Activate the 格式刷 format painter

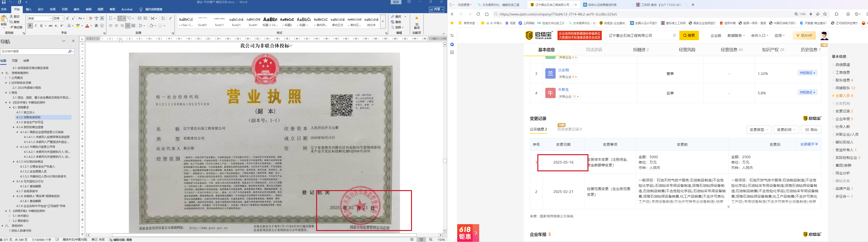pyautogui.click(x=16, y=27)
